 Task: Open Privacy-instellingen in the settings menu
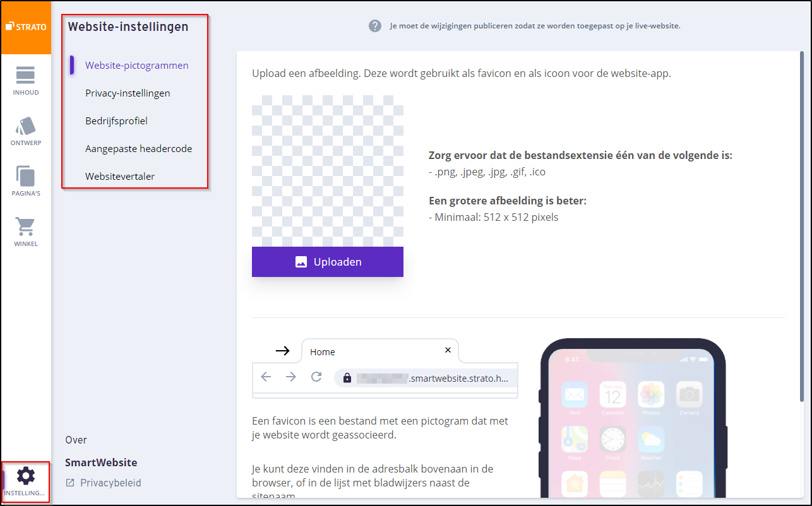128,93
